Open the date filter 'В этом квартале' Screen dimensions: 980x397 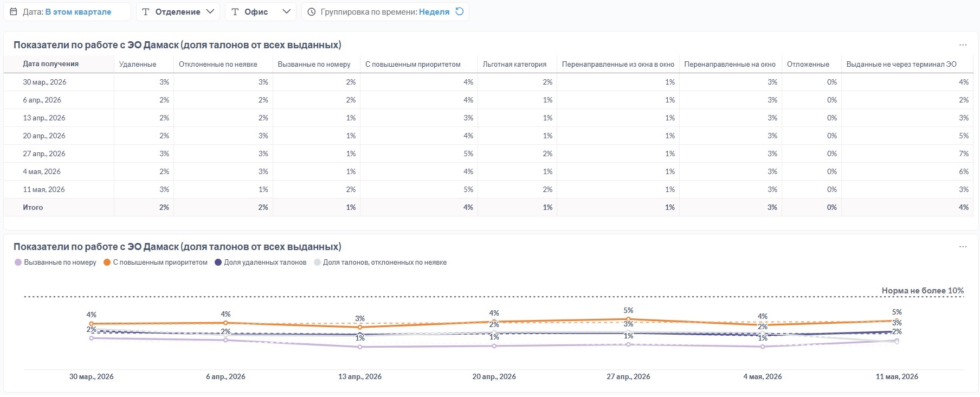78,11
